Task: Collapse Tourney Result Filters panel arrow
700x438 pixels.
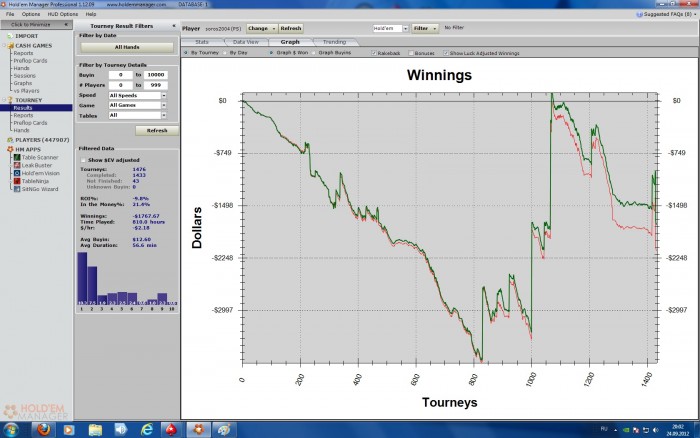Action: pos(174,26)
